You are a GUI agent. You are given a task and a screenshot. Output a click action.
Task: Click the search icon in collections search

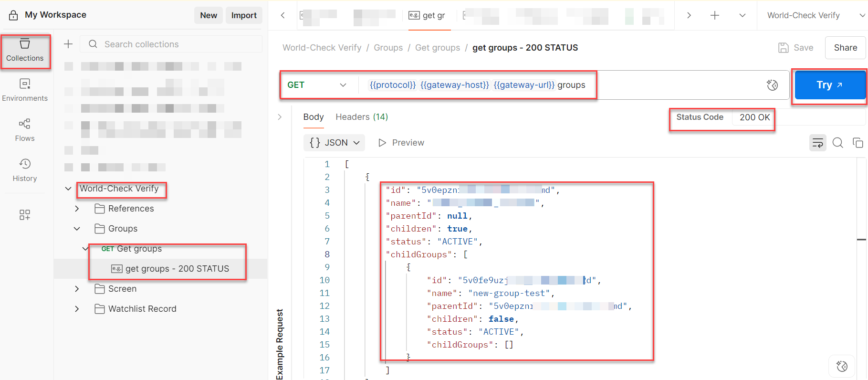[93, 44]
